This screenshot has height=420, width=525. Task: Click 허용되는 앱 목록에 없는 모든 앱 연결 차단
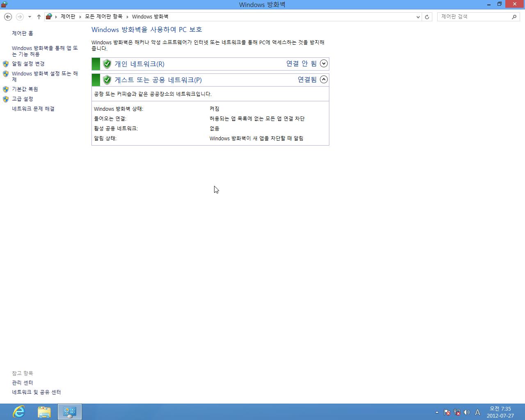[257, 119]
